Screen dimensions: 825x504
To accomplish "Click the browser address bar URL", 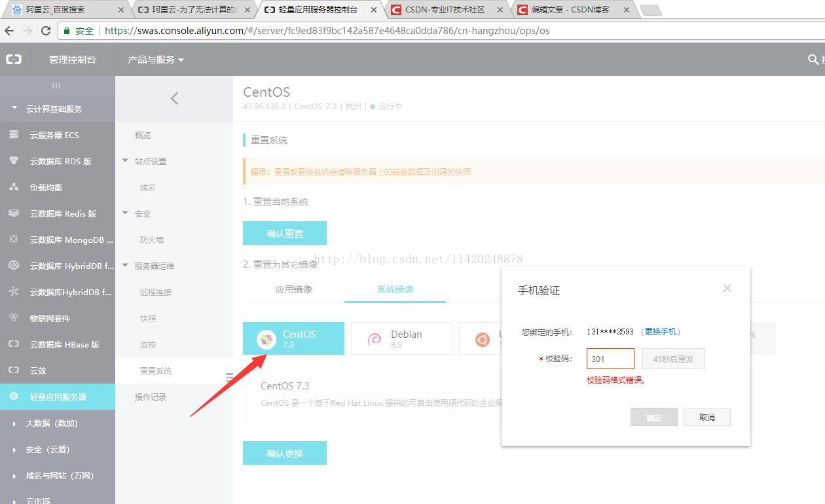I will [327, 31].
